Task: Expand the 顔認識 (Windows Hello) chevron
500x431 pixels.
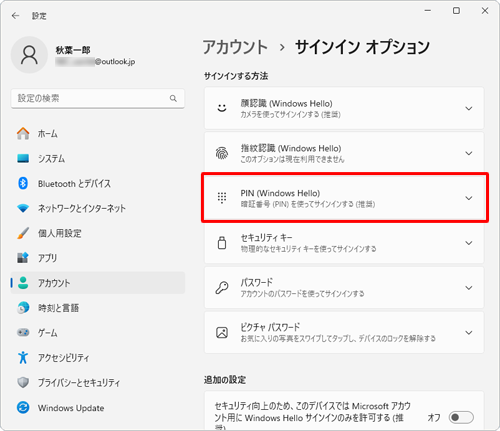Action: pyautogui.click(x=469, y=109)
